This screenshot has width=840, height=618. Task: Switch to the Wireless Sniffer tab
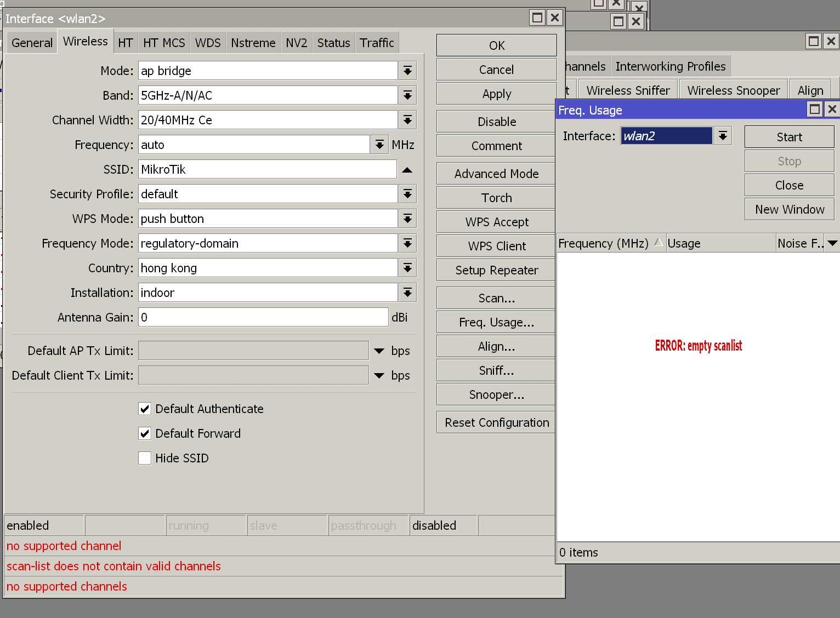pyautogui.click(x=627, y=89)
